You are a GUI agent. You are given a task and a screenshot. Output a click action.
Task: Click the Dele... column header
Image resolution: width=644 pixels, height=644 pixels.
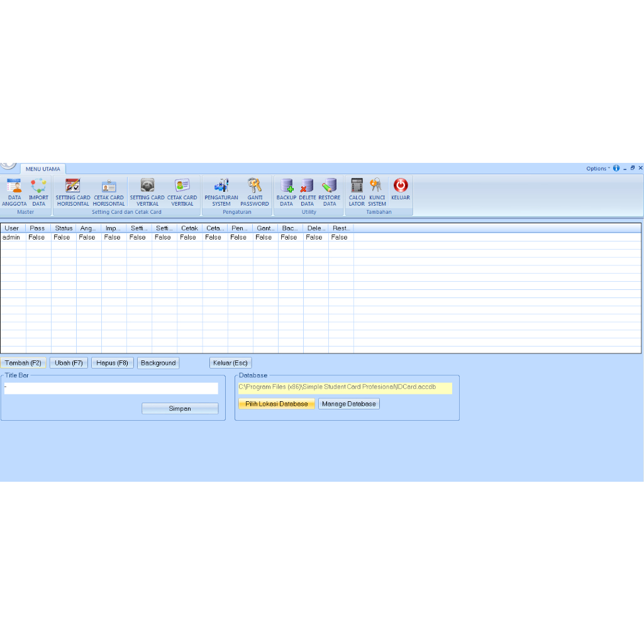[316, 228]
